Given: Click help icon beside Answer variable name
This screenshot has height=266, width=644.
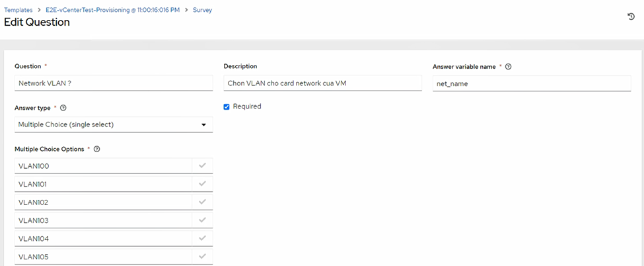Looking at the screenshot, I should (x=508, y=67).
